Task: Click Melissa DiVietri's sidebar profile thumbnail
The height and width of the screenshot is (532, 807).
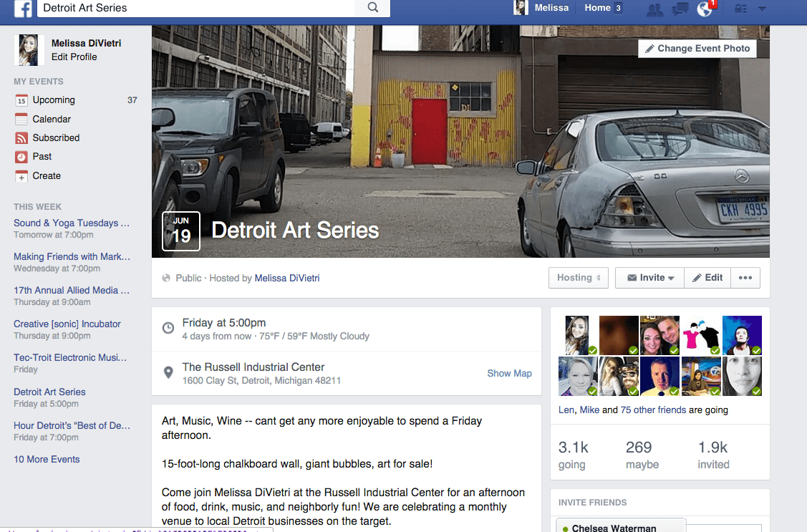Action: point(29,50)
